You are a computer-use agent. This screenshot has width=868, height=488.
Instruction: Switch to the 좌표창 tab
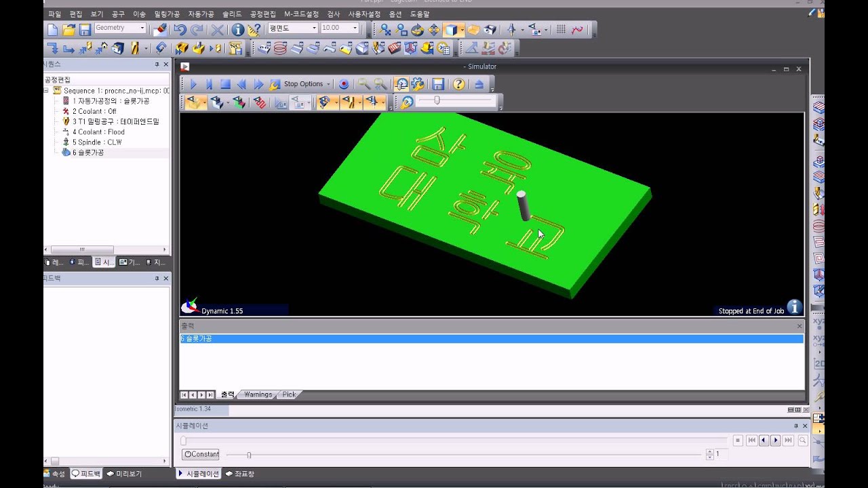pyautogui.click(x=240, y=474)
